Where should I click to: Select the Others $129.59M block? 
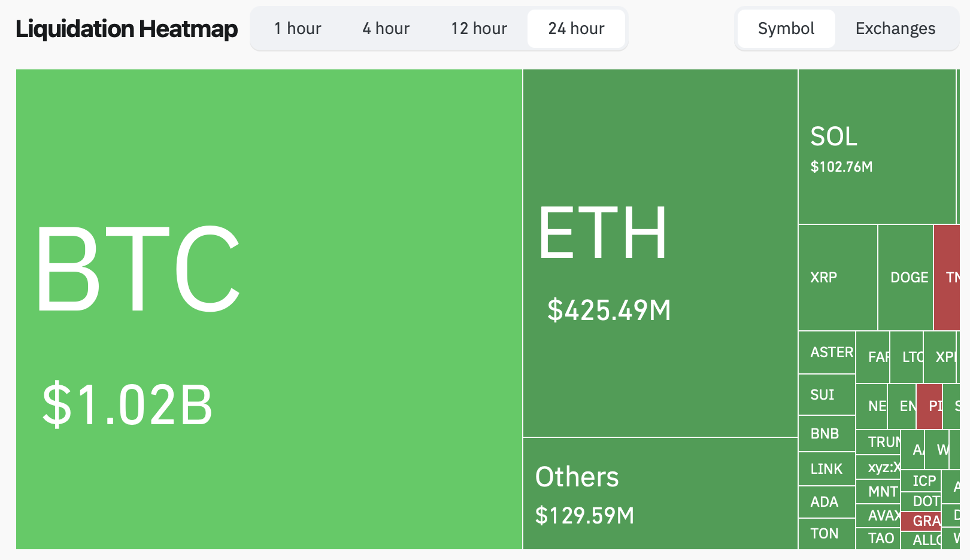660,493
